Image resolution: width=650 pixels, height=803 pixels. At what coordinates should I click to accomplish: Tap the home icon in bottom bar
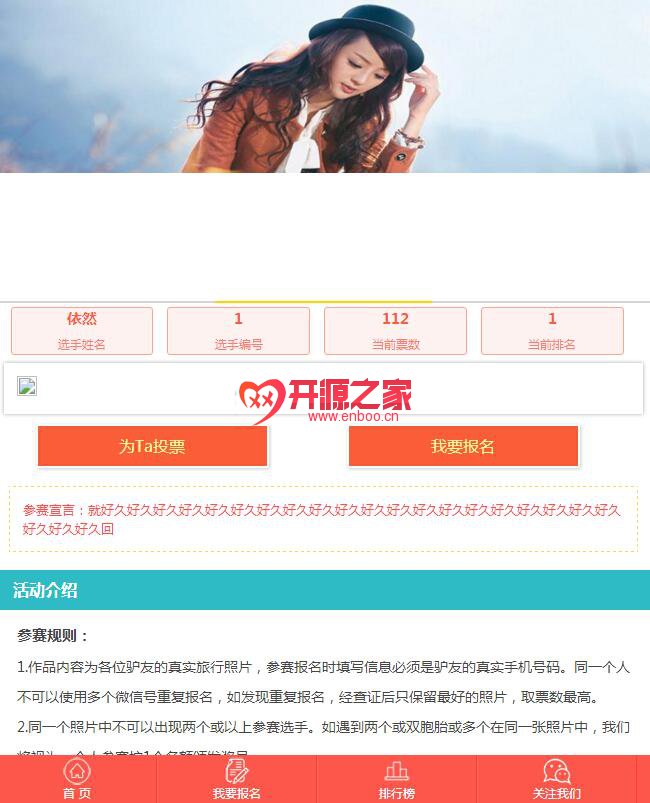click(x=77, y=770)
